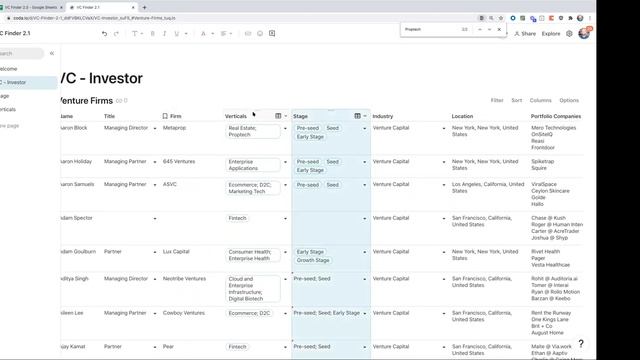
Task: Click Growth Stage tag in Lux Capital row
Action: point(313,260)
